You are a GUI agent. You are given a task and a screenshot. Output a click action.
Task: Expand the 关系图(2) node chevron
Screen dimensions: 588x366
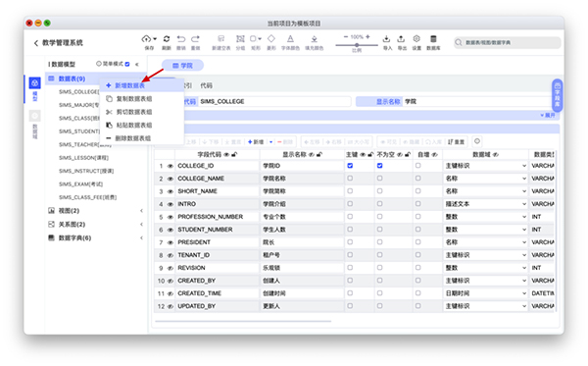point(141,225)
